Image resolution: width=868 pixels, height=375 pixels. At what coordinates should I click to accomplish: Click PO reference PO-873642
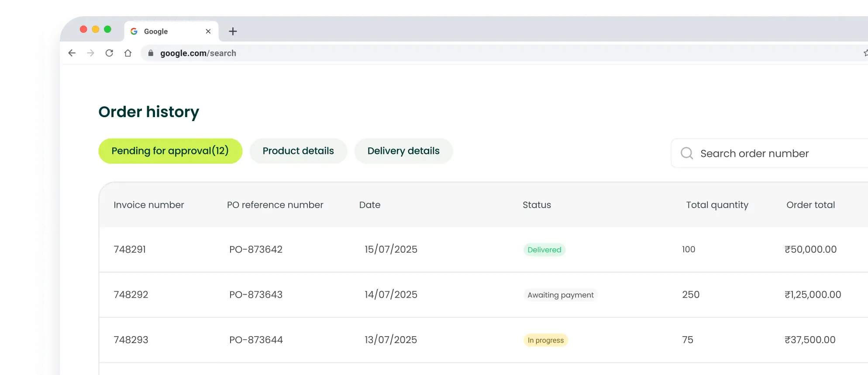point(256,249)
